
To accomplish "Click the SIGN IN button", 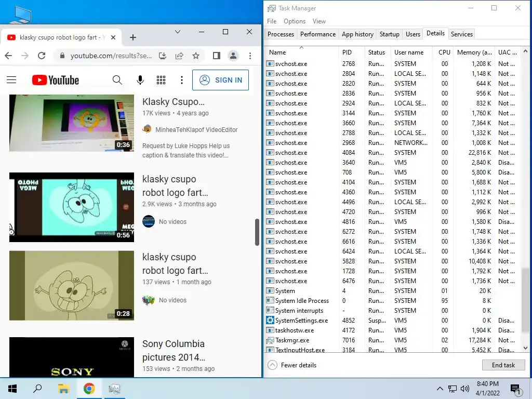I will coord(220,80).
